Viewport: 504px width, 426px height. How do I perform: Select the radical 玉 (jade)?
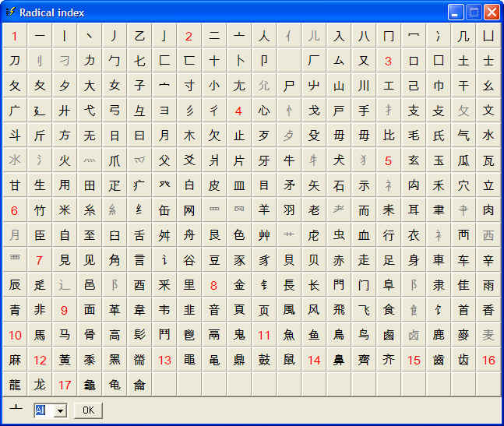(x=439, y=160)
